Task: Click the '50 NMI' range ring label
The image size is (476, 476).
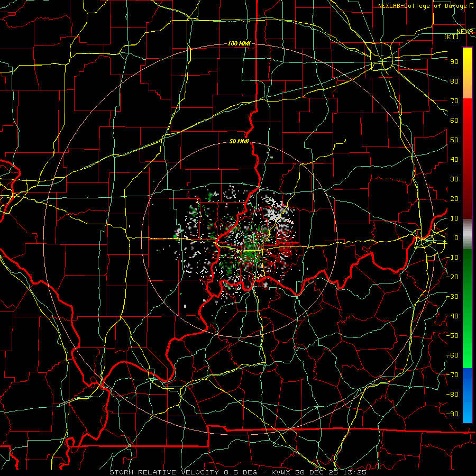Action: (x=239, y=141)
